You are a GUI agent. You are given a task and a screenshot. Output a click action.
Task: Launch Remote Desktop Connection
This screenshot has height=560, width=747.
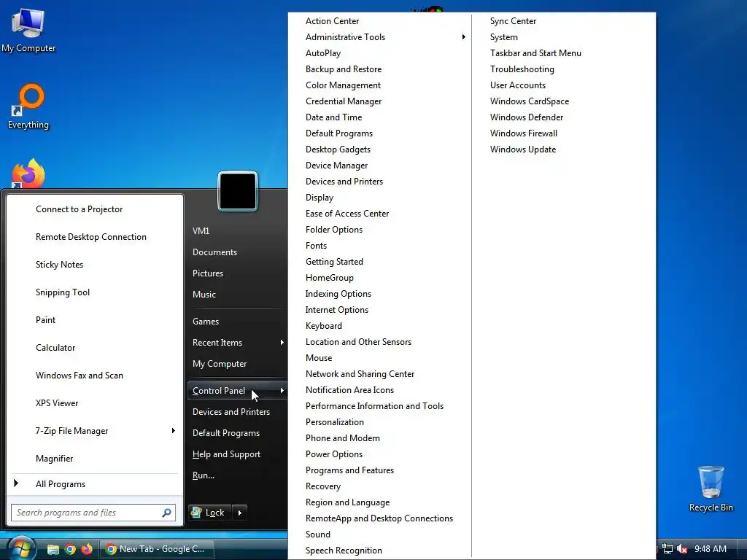91,237
